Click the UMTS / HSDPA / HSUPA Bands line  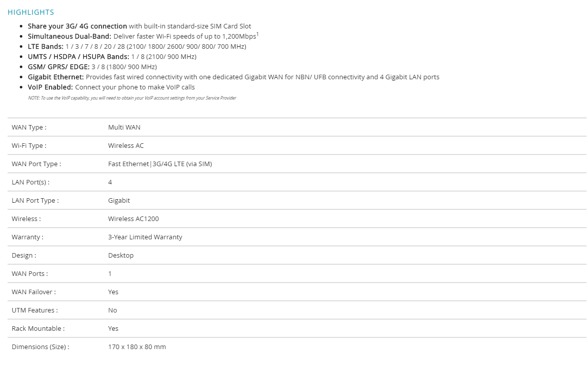[x=112, y=57]
